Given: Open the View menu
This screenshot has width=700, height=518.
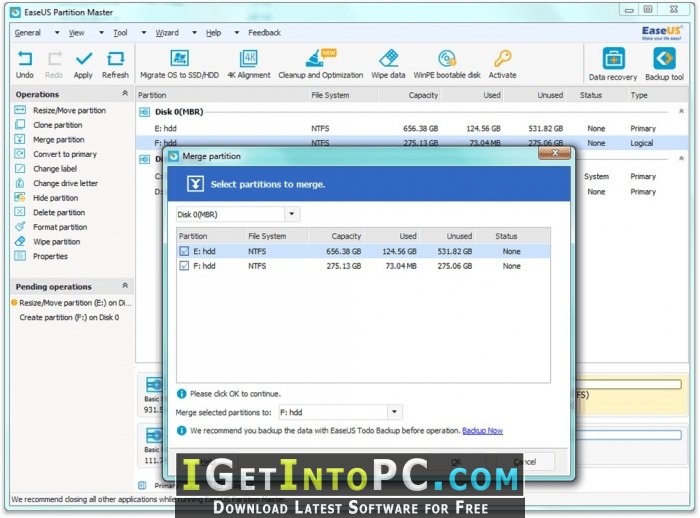Looking at the screenshot, I should pyautogui.click(x=76, y=33).
